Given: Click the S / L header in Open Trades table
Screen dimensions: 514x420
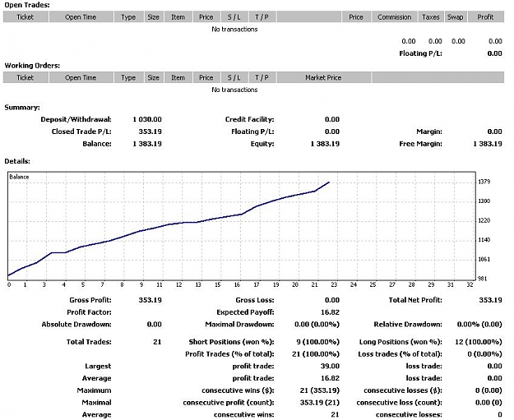Looking at the screenshot, I should [x=234, y=17].
